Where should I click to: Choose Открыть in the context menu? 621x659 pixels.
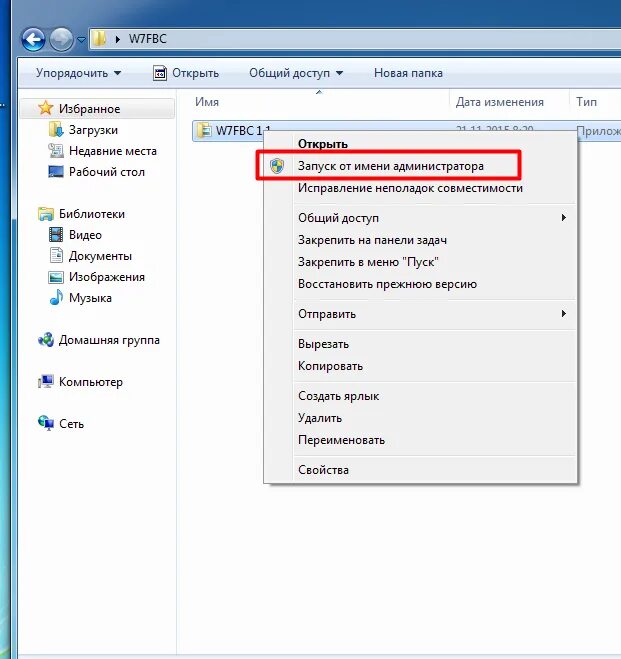(323, 144)
